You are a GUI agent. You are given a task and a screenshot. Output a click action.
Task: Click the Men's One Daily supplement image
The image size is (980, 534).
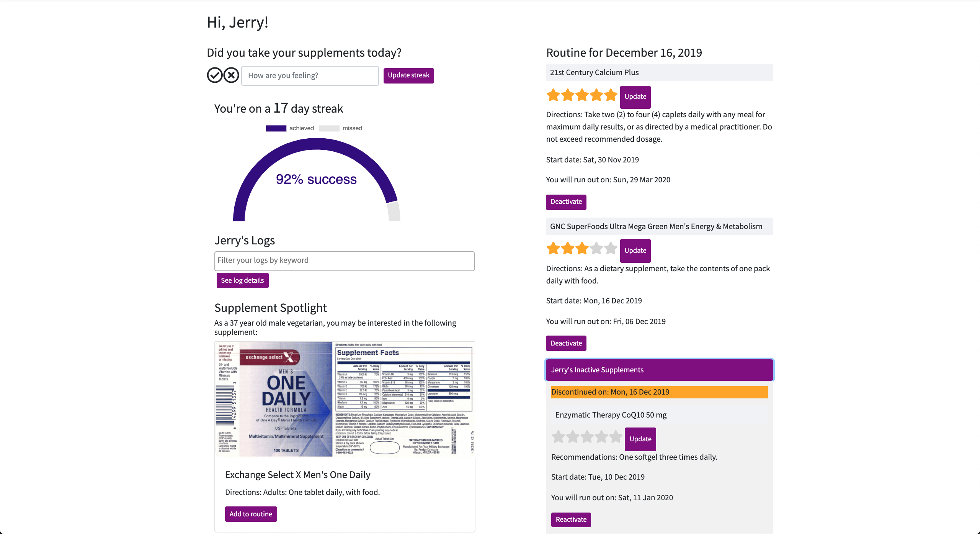(x=345, y=399)
